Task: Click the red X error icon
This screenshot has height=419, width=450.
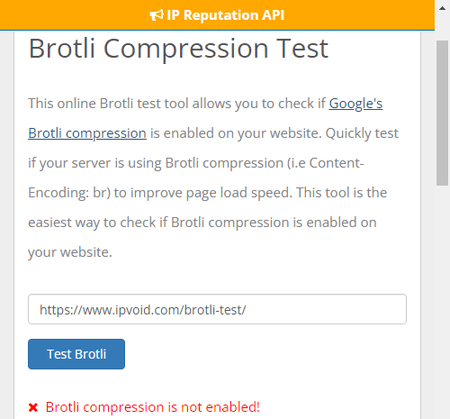Action: 33,407
